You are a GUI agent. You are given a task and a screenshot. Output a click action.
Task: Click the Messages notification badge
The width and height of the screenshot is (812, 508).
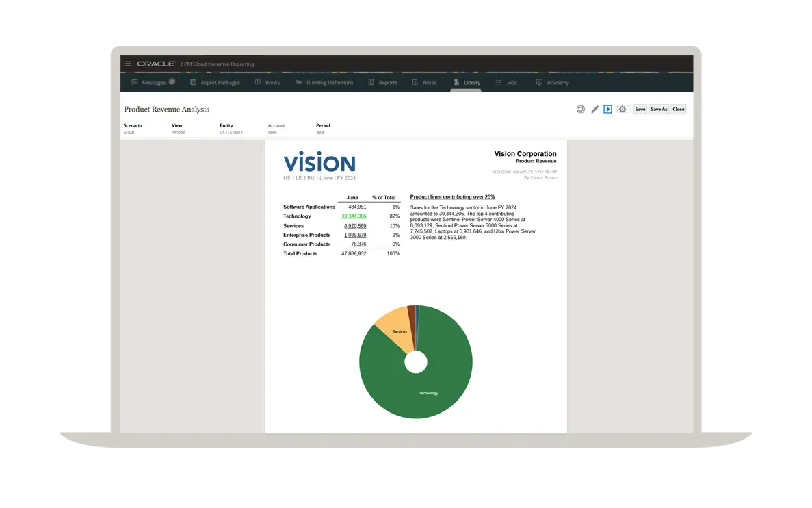coord(172,82)
